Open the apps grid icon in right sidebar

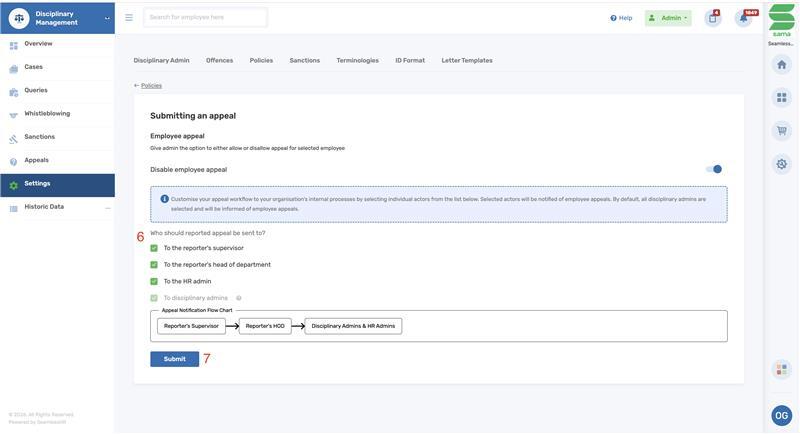(x=781, y=98)
